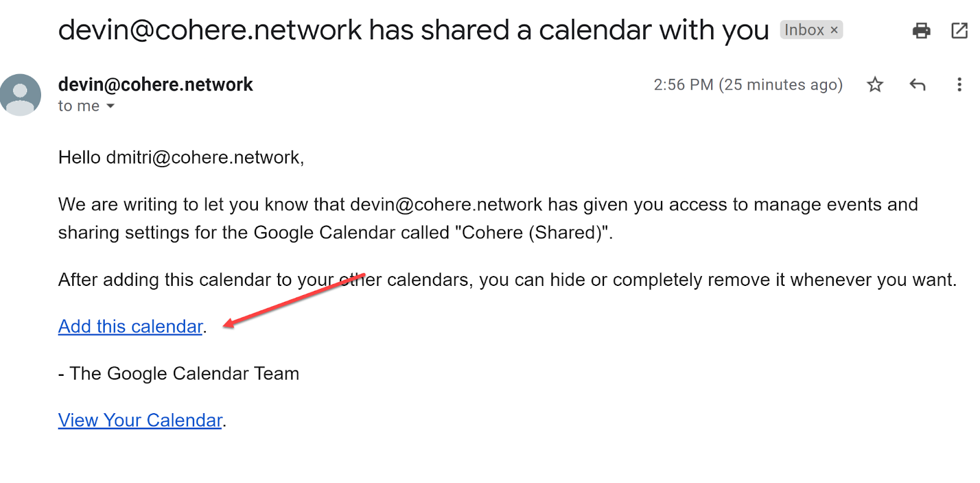The width and height of the screenshot is (980, 483).
Task: Expand recipient details arrow beside "to me"
Action: click(110, 106)
